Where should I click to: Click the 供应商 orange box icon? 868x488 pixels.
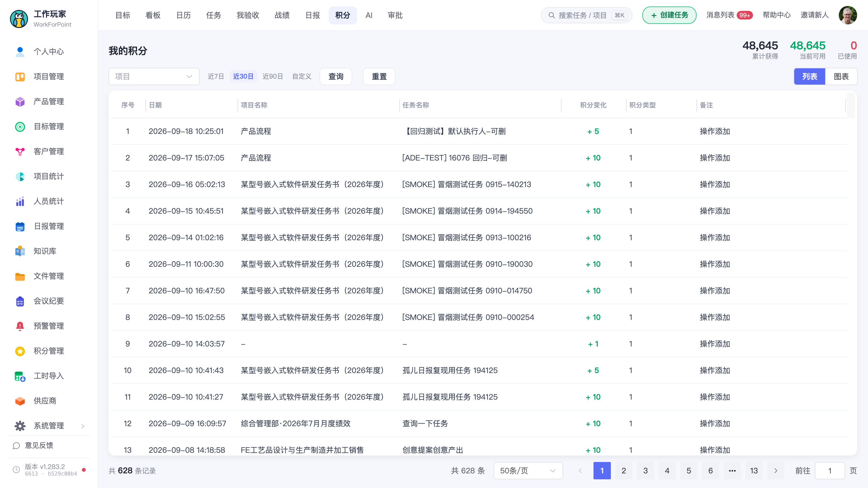coord(20,401)
